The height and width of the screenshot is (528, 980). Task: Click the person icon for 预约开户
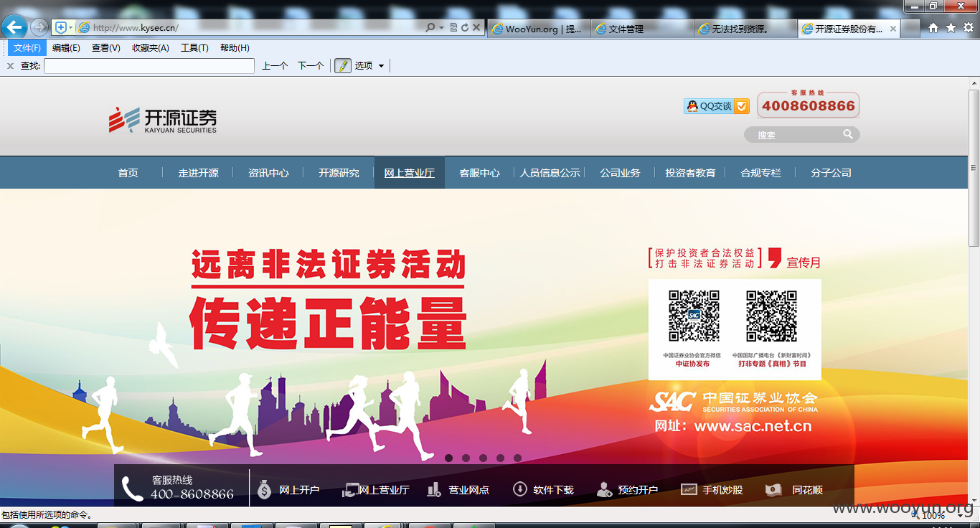(x=604, y=490)
